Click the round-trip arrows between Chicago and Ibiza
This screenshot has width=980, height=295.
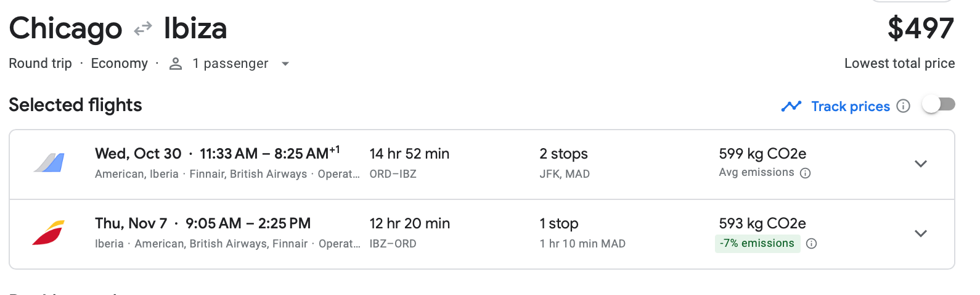click(143, 29)
